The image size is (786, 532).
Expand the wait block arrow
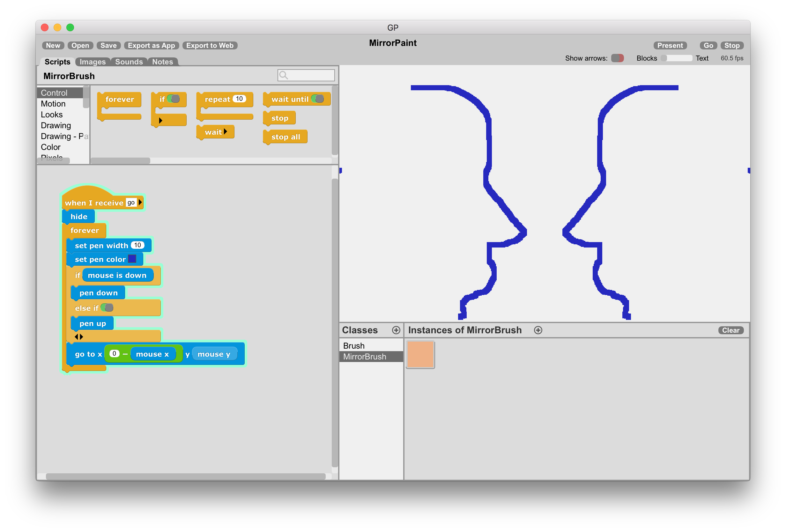[225, 131]
